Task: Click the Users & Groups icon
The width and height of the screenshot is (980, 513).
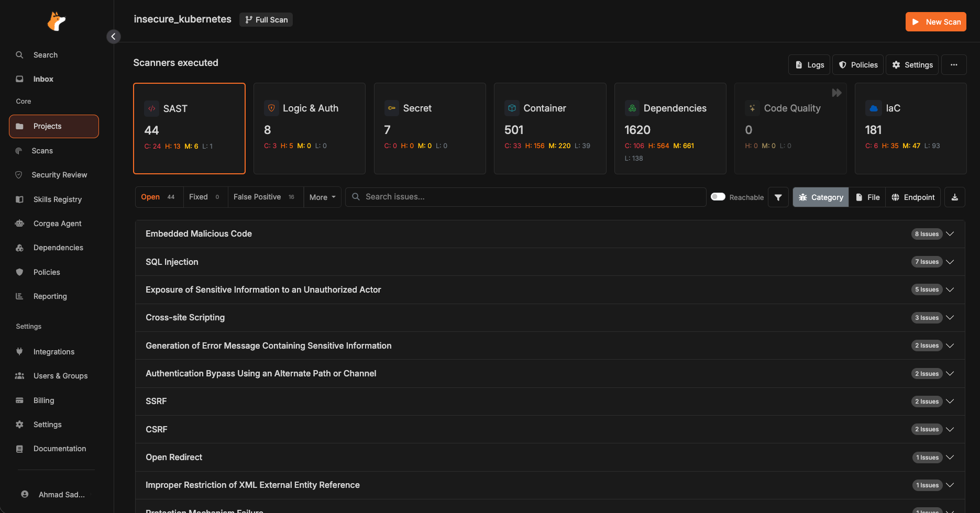Action: point(20,376)
